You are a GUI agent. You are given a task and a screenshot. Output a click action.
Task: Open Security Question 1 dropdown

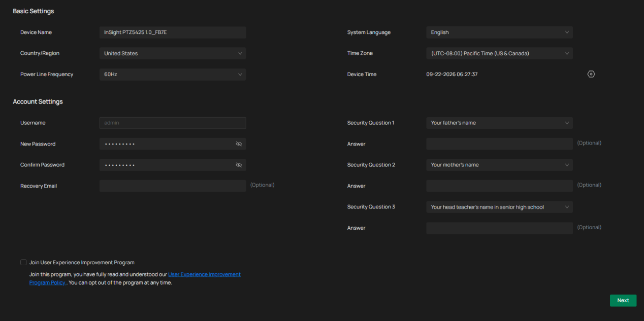(x=500, y=123)
